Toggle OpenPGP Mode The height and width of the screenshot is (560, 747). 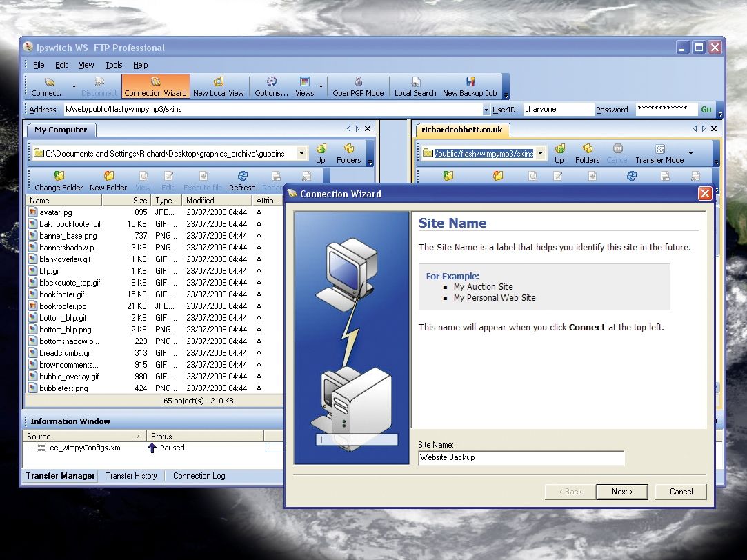pos(358,86)
